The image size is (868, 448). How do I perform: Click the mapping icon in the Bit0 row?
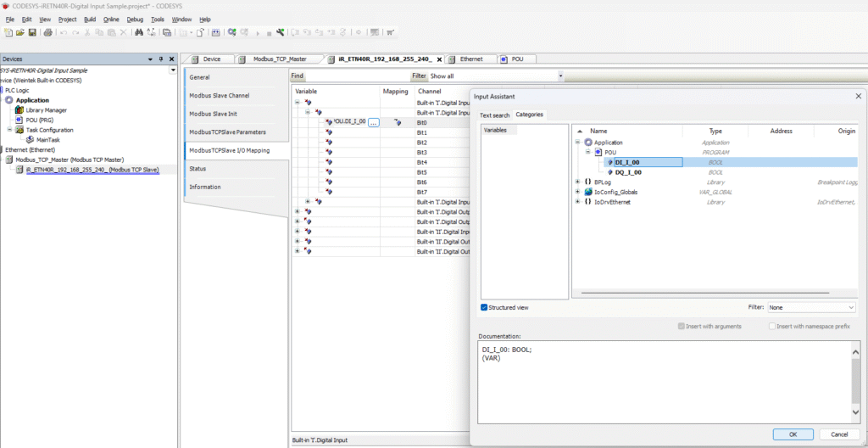point(398,122)
